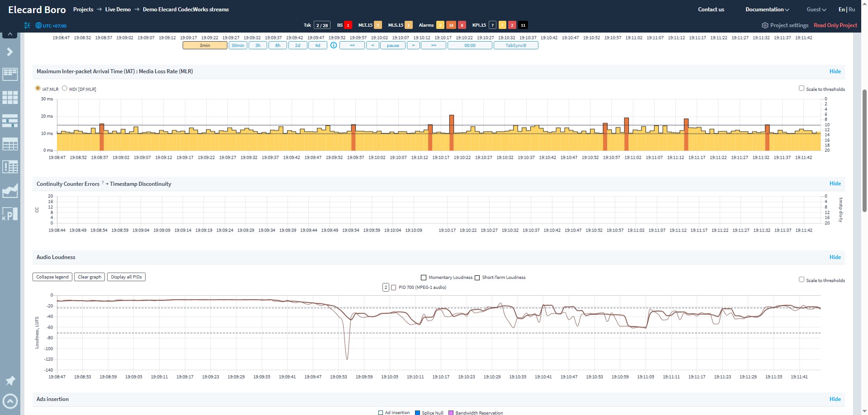The height and width of the screenshot is (415, 868).
Task: Click the pin icon in sidebar
Action: pos(10,381)
